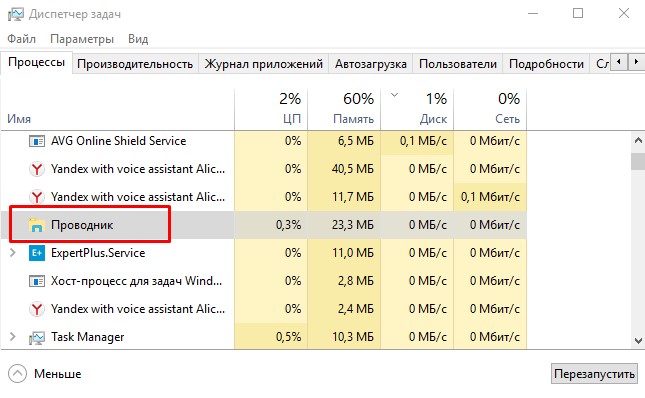Sort by the Диск column header
This screenshot has height=398, width=645.
tap(417, 109)
